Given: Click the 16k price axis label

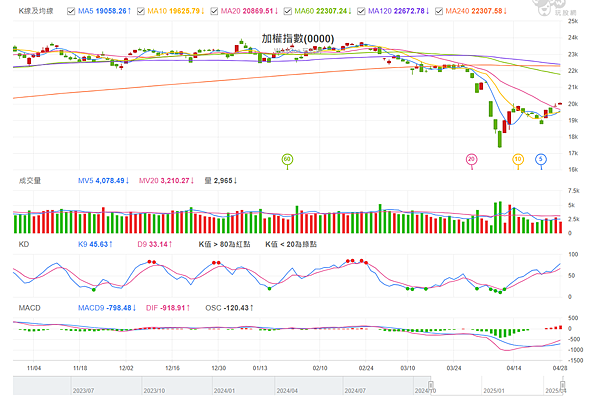Looking at the screenshot, I should coord(573,169).
